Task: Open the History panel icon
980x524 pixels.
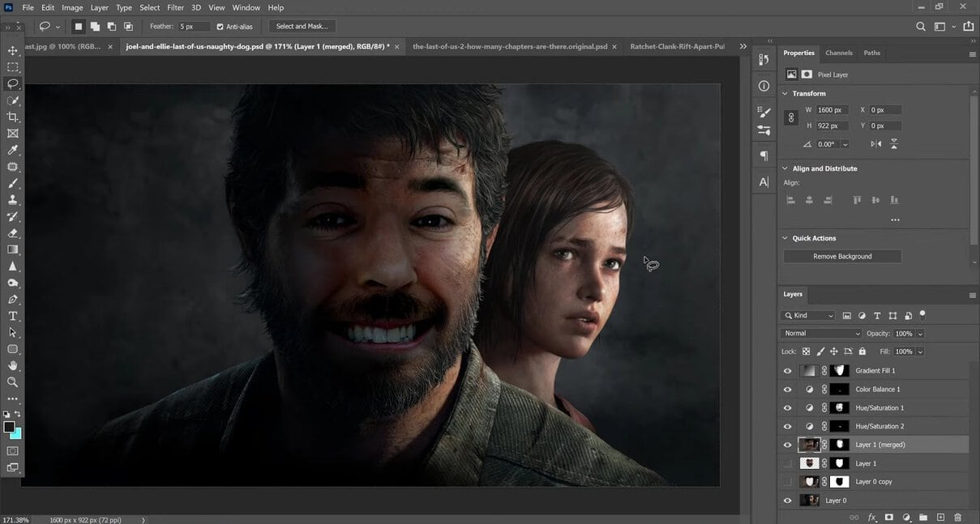Action: 764,60
